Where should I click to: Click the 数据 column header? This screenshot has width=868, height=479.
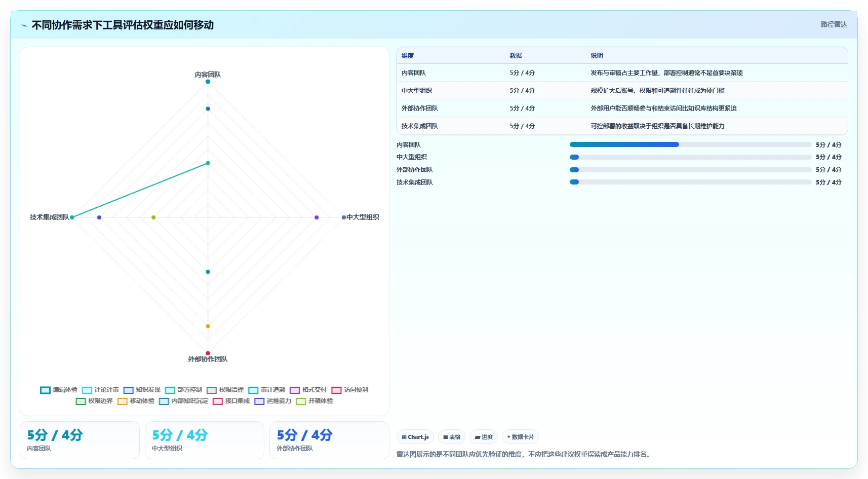(516, 56)
